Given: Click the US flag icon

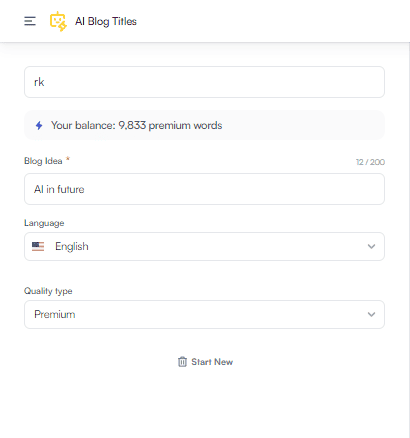Looking at the screenshot, I should coord(38,246).
